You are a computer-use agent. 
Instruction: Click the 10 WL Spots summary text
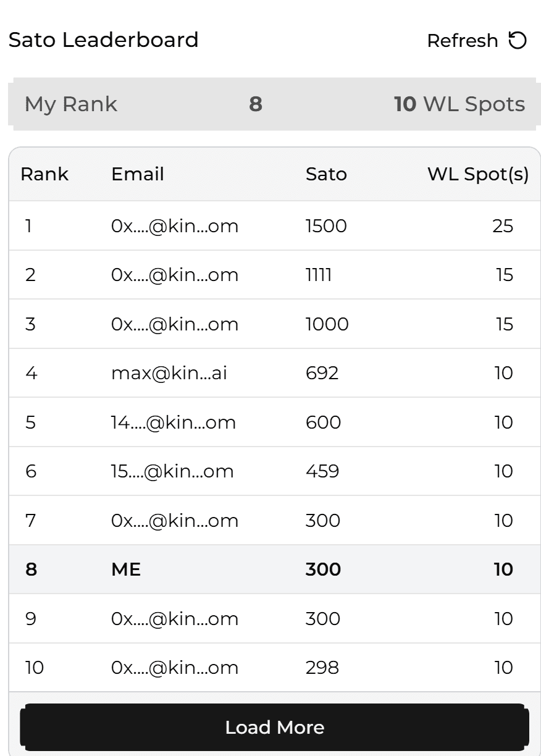pos(459,104)
